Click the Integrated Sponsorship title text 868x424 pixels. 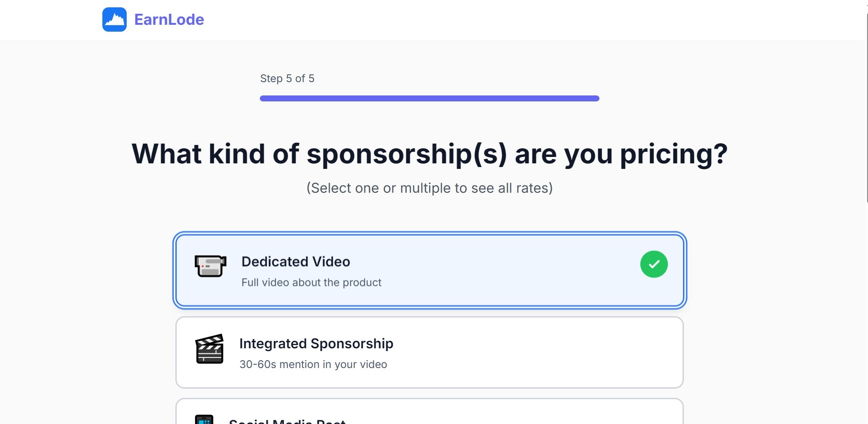316,344
